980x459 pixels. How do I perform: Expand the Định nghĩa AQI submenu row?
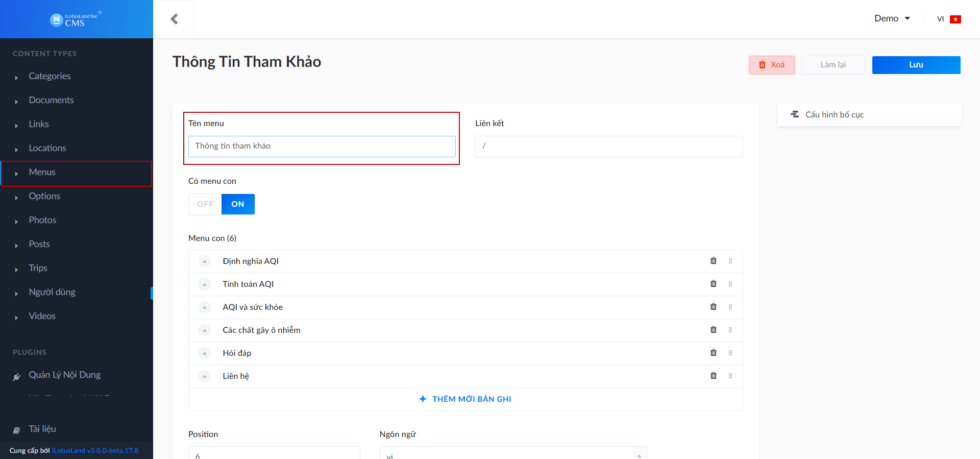205,261
